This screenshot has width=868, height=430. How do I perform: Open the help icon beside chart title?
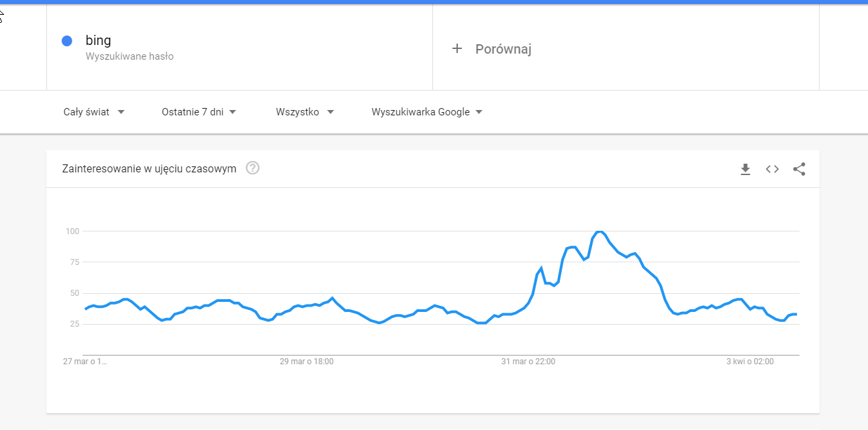tap(252, 168)
